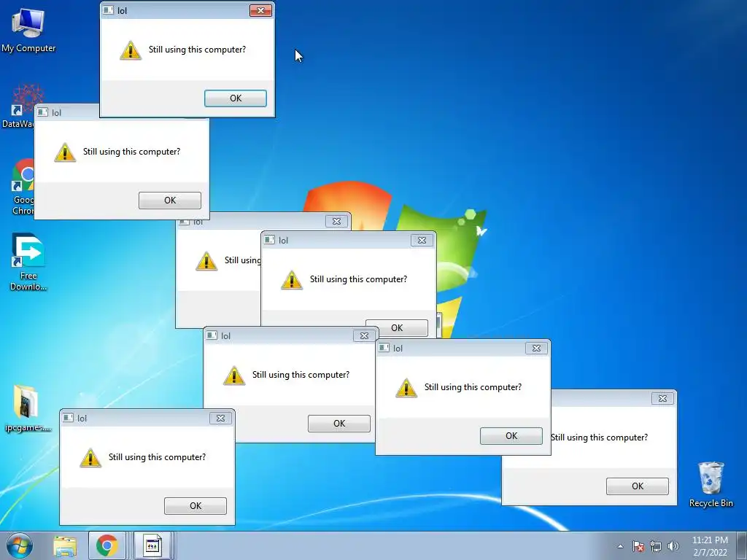Select the Free Downlo... desktop shortcut
Image resolution: width=747 pixels, height=560 pixels.
pos(28,262)
